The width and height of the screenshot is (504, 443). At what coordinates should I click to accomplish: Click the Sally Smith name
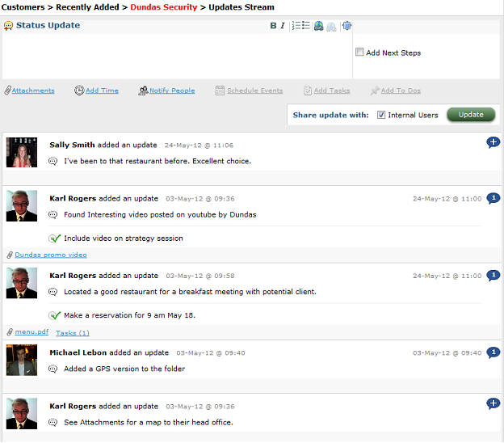72,145
